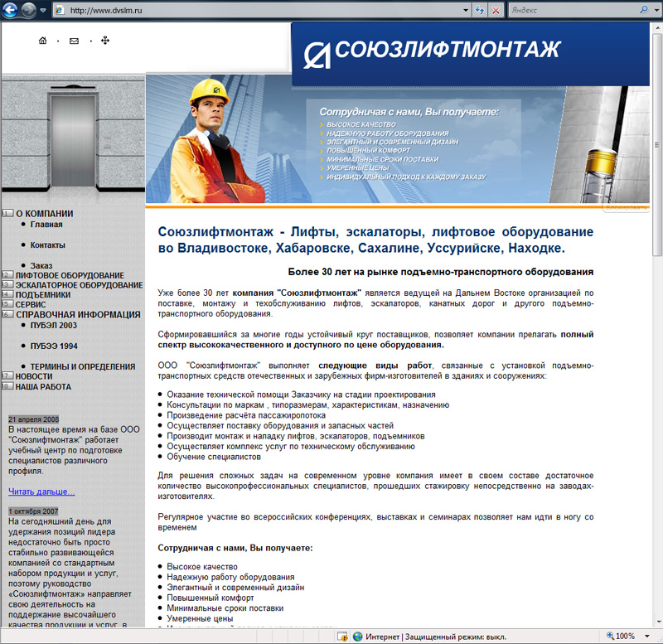Viewport: 663px width, 644px height.
Task: Click the elevator door image
Action: pos(73,139)
